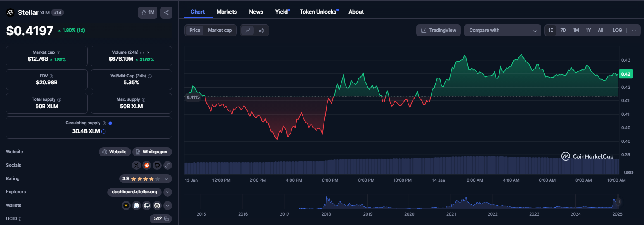644x225 pixels.
Task: Open the Whitepaper link
Action: click(152, 152)
